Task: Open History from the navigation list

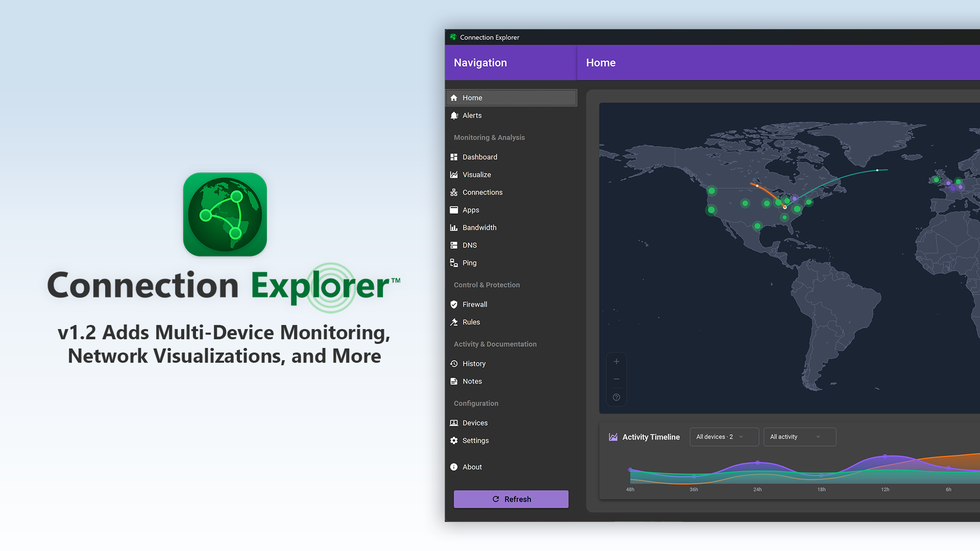Action: (x=511, y=364)
